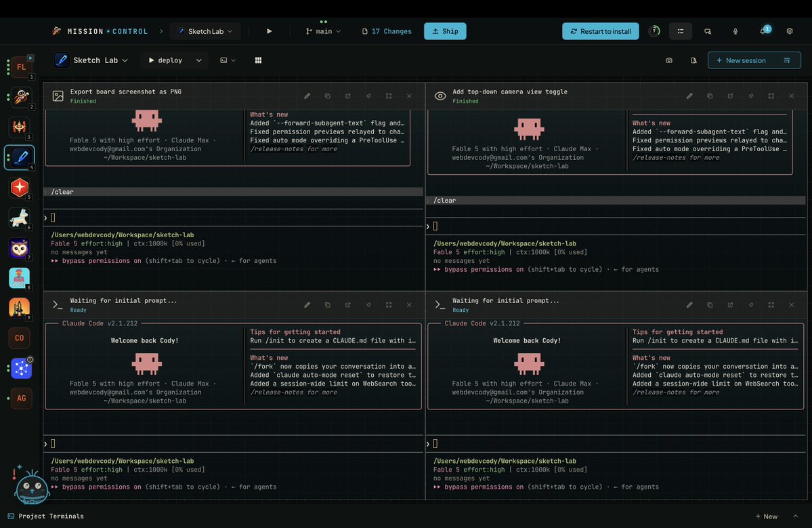The width and height of the screenshot is (812, 528).
Task: Open the red star project numbered 5
Action: 20,188
